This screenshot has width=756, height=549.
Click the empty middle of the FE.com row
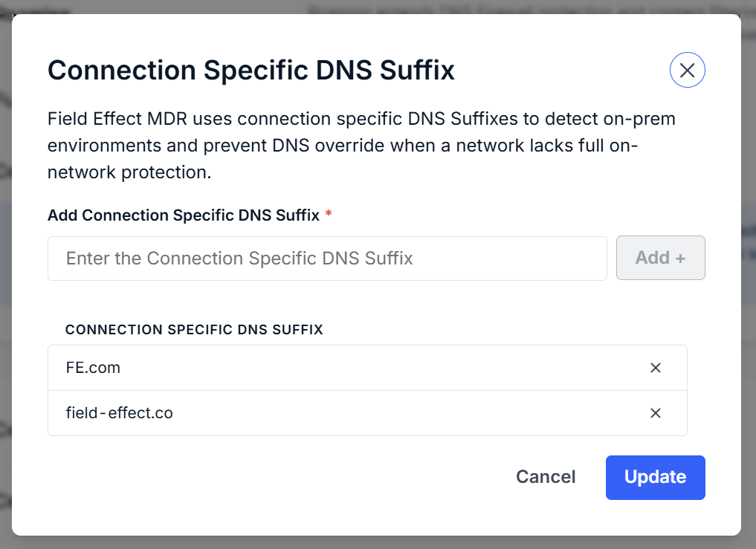pos(372,368)
